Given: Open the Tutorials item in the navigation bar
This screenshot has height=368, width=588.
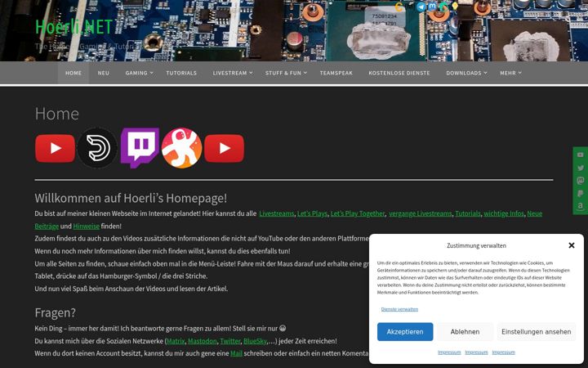Looking at the screenshot, I should pyautogui.click(x=181, y=73).
